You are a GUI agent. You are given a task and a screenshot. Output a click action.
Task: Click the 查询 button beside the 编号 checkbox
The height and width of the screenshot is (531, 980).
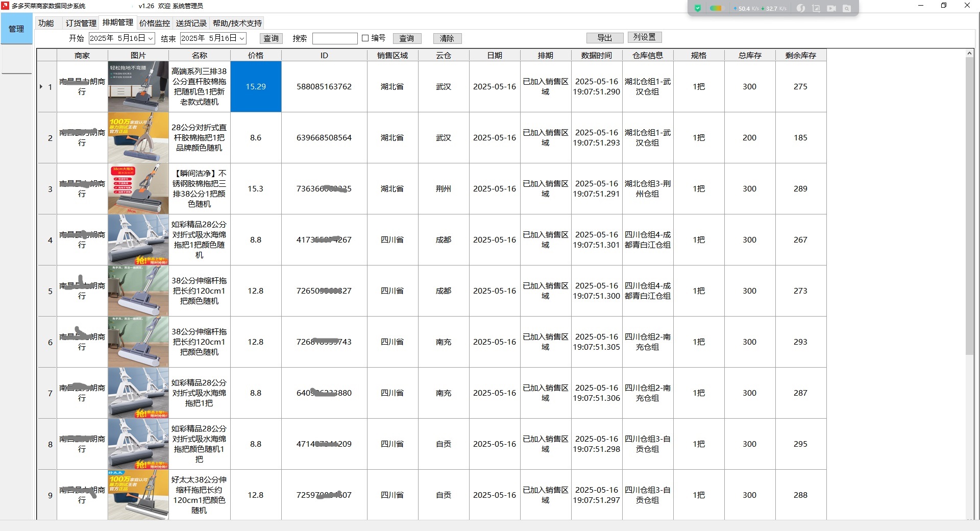coord(407,38)
